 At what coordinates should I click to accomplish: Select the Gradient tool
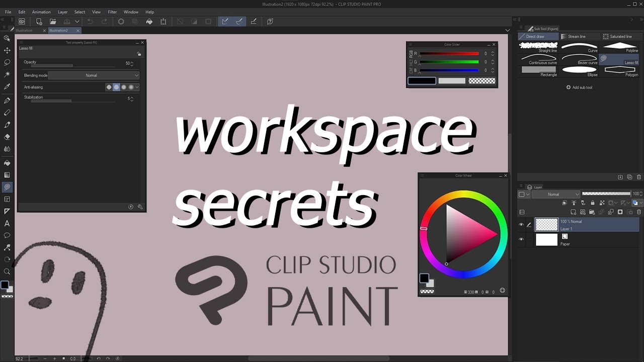[x=7, y=175]
